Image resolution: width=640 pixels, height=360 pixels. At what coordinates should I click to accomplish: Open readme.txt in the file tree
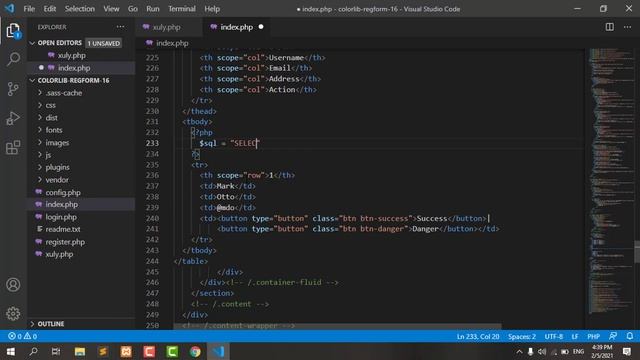(82, 229)
